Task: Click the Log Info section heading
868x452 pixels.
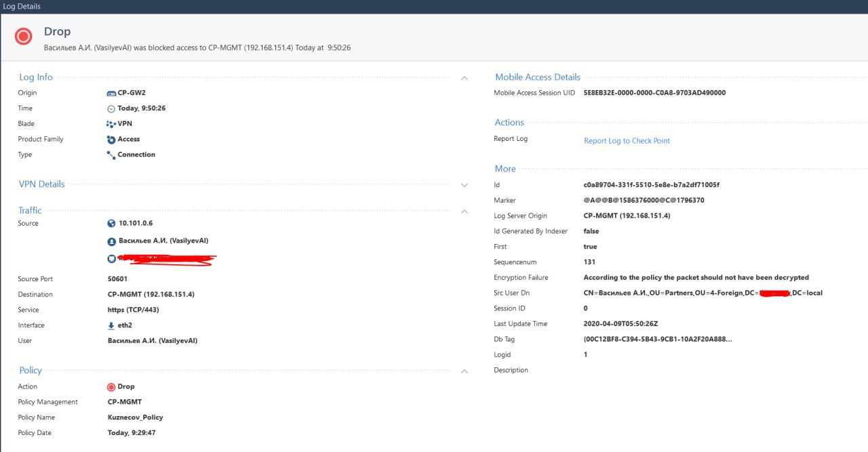Action: [36, 77]
